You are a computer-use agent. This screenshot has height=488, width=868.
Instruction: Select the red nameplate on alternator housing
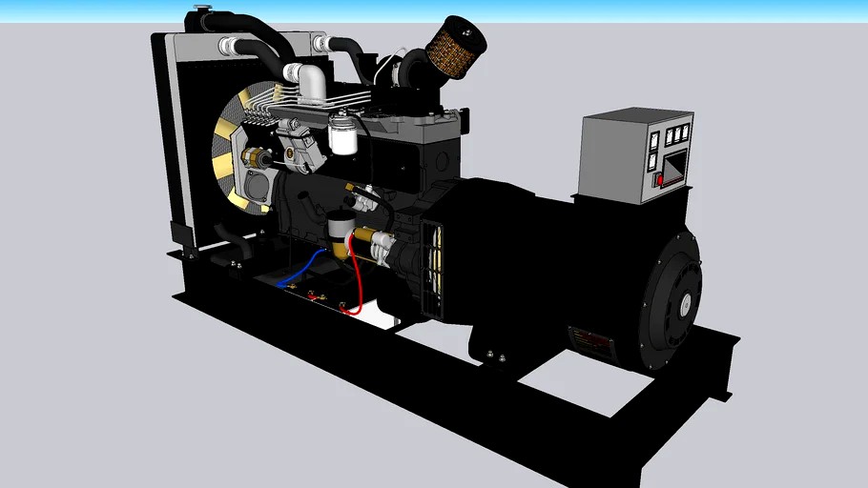point(589,340)
